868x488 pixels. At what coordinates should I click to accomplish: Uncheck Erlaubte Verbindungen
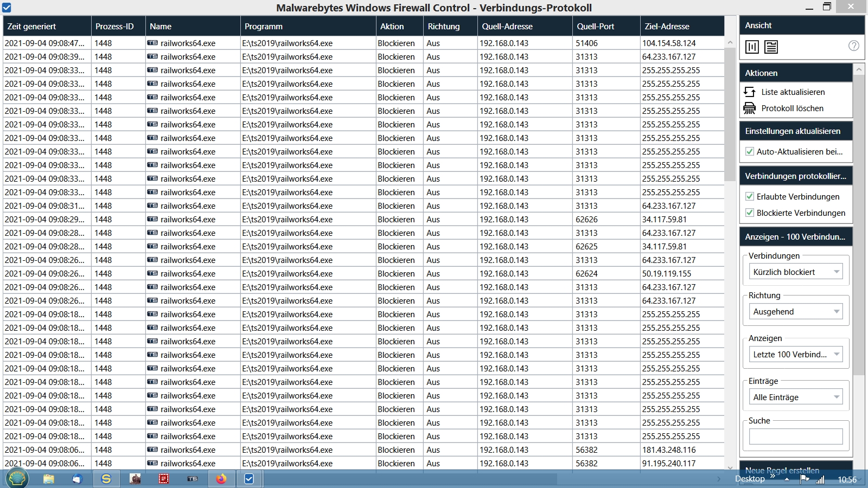(x=750, y=197)
